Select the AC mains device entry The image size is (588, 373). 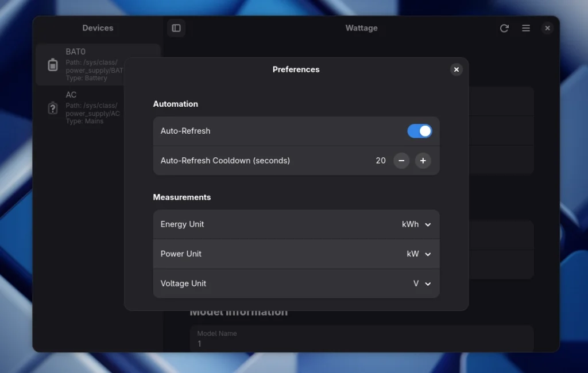[x=98, y=107]
